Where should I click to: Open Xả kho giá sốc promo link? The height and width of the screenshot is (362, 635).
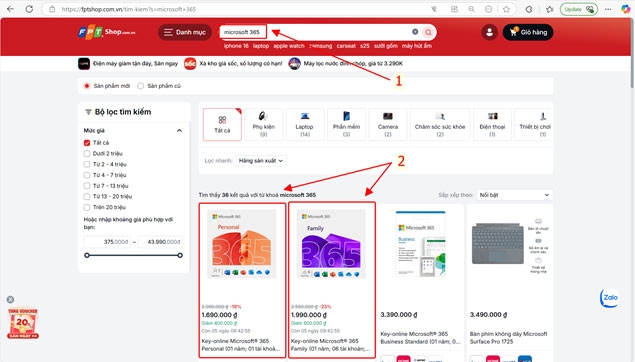tap(233, 64)
